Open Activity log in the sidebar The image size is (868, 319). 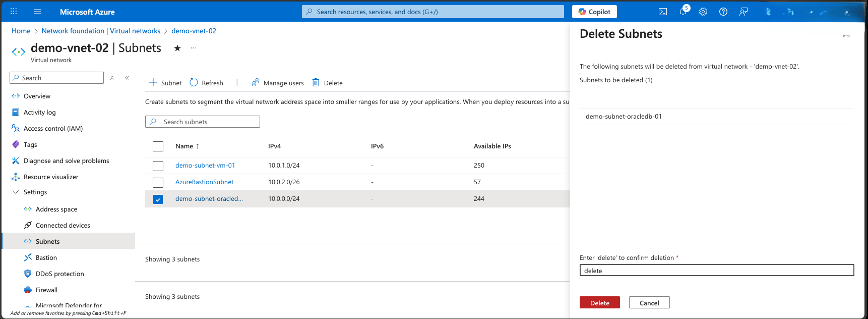pyautogui.click(x=40, y=112)
